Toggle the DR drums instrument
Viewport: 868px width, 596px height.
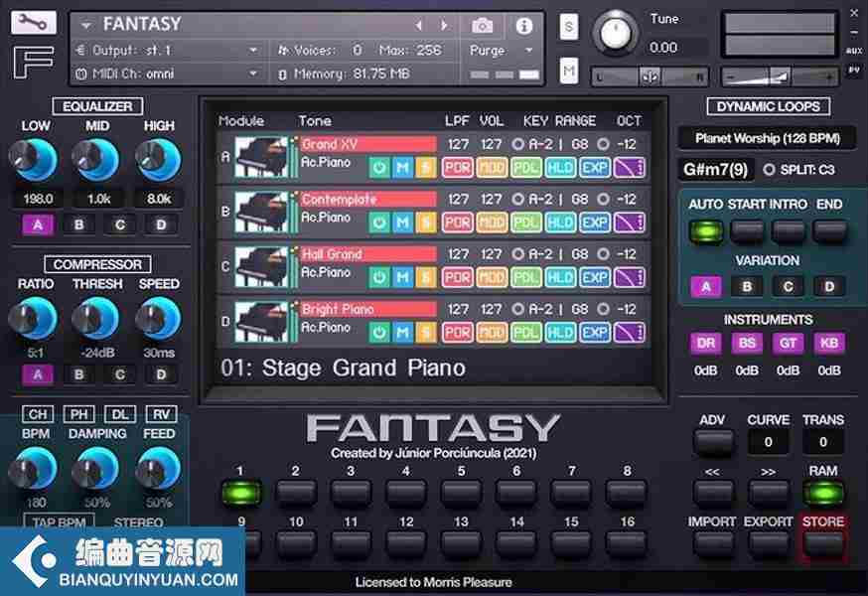706,343
